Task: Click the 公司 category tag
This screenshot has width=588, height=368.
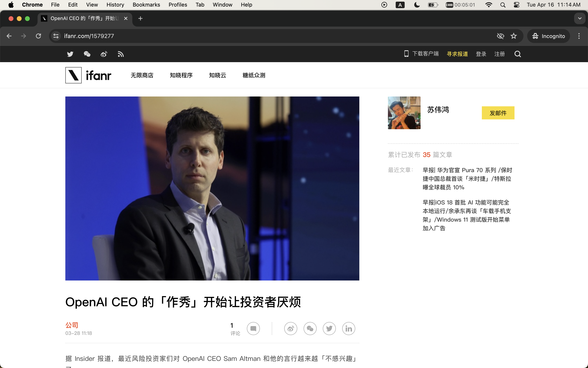Action: tap(72, 325)
